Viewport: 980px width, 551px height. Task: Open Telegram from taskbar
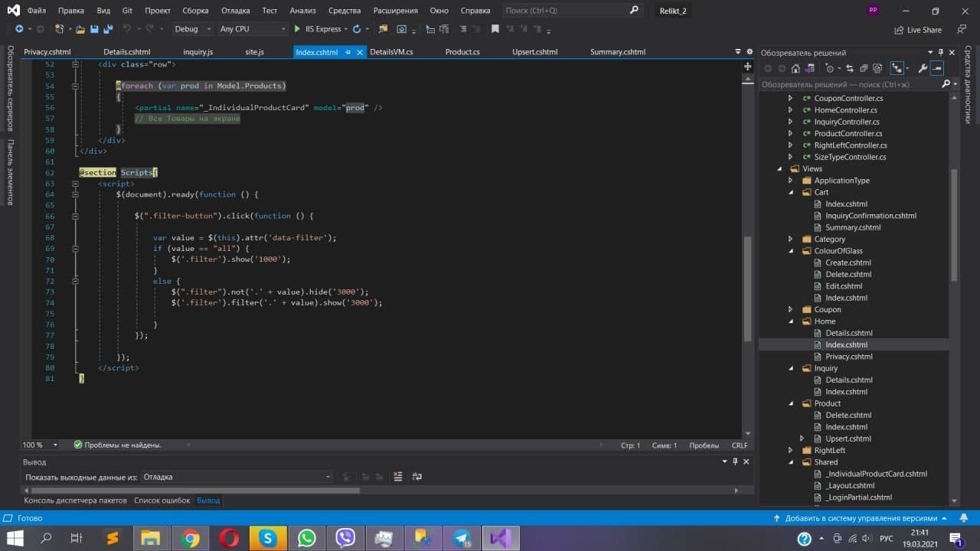tap(462, 538)
